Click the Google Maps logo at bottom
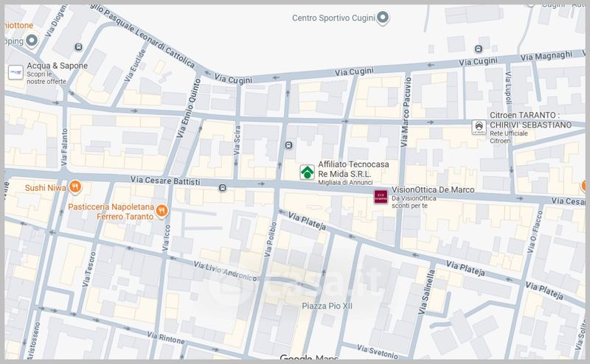Viewport: 590px width, 364px height. tap(309, 359)
